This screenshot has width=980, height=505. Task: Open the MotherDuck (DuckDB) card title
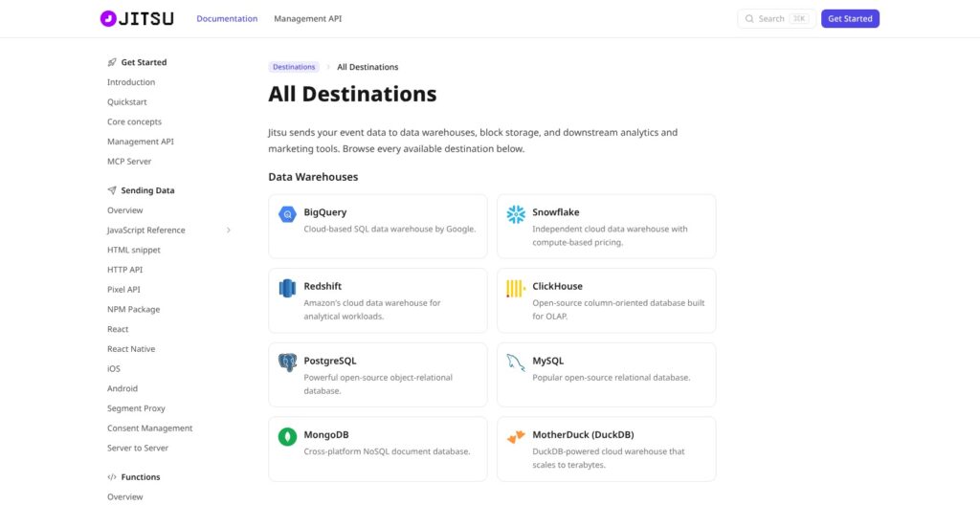click(x=583, y=434)
